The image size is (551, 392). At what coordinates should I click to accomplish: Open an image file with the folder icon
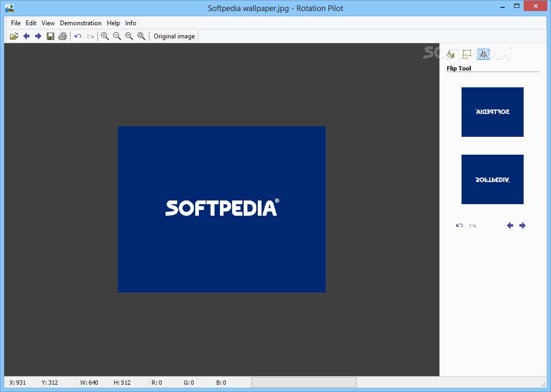point(14,36)
